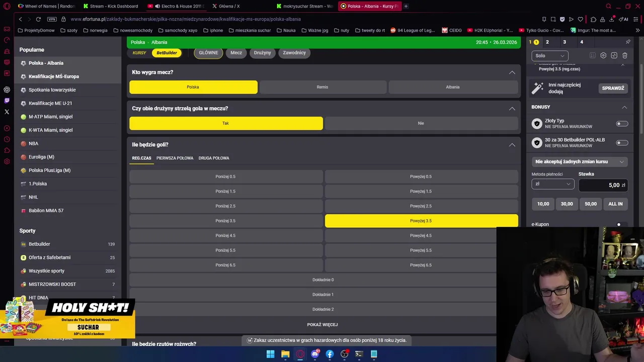This screenshot has height=362, width=644.
Task: Open the Kick Dashboard browser tab
Action: pyautogui.click(x=111, y=6)
